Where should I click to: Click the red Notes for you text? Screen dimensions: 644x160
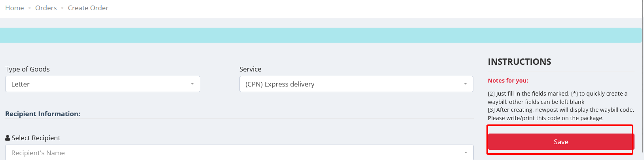[x=508, y=81]
